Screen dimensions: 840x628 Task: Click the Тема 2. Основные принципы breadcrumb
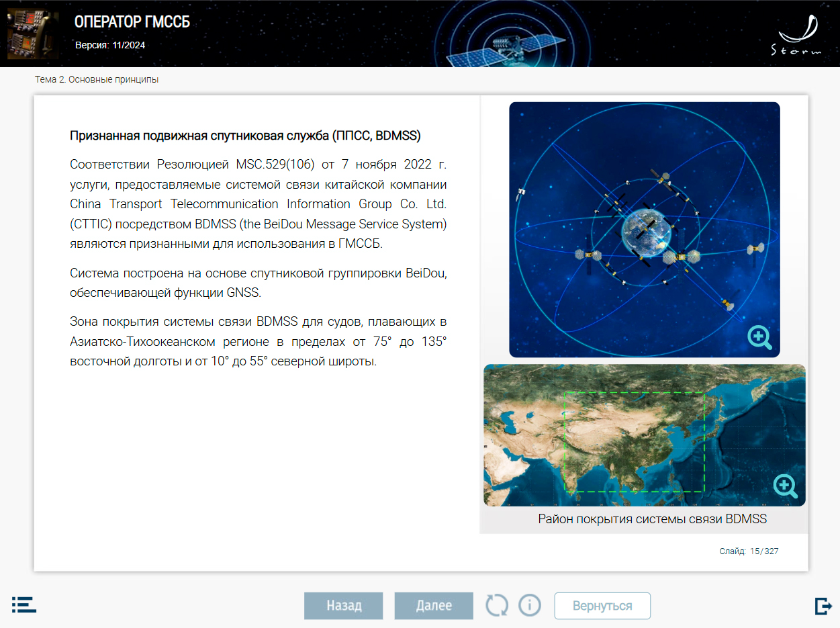click(x=97, y=80)
